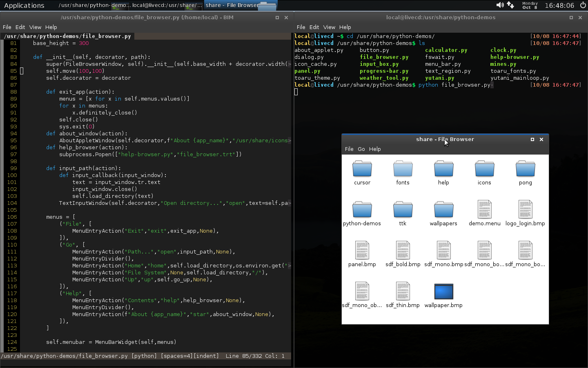Open View menu in terminal window
588x368 pixels.
(329, 27)
